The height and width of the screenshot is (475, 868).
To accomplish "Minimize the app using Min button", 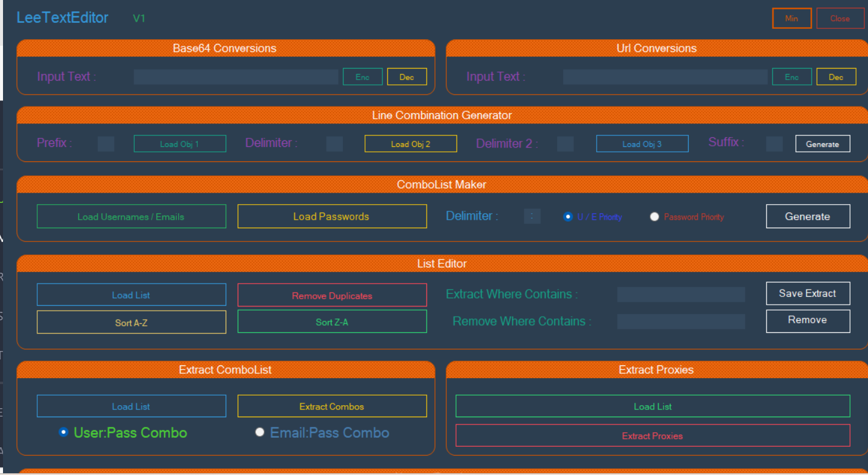I will coord(792,19).
